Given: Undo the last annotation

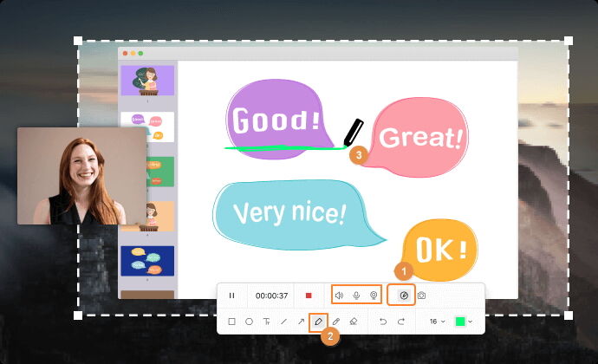Looking at the screenshot, I should [383, 322].
